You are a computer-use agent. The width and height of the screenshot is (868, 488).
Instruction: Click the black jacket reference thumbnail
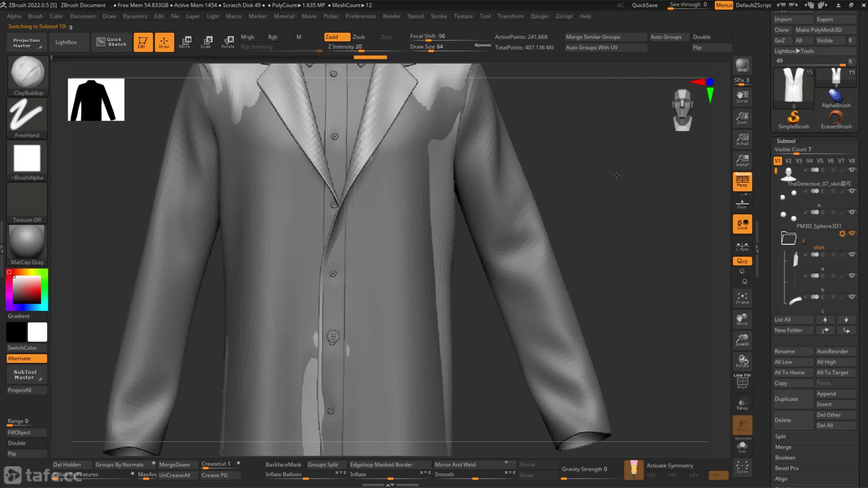click(x=96, y=100)
